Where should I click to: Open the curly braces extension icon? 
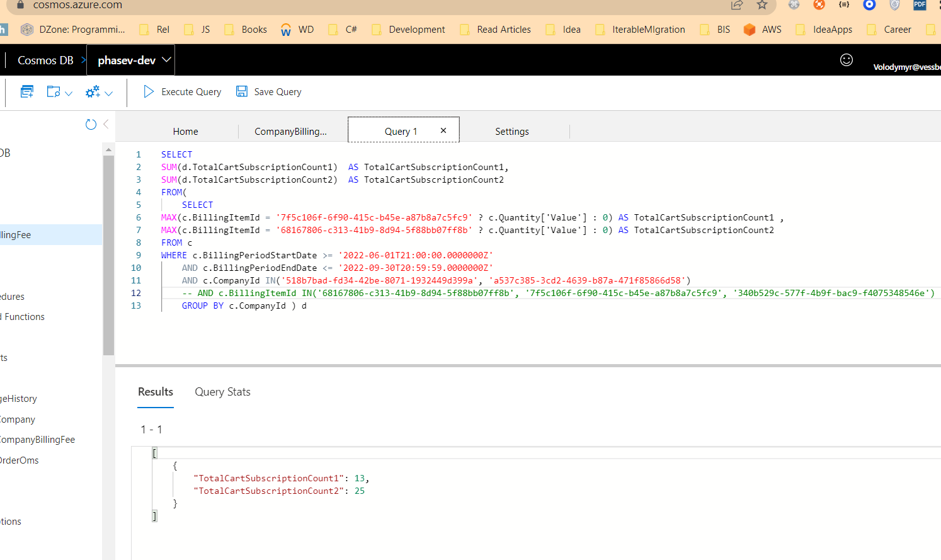844,4
